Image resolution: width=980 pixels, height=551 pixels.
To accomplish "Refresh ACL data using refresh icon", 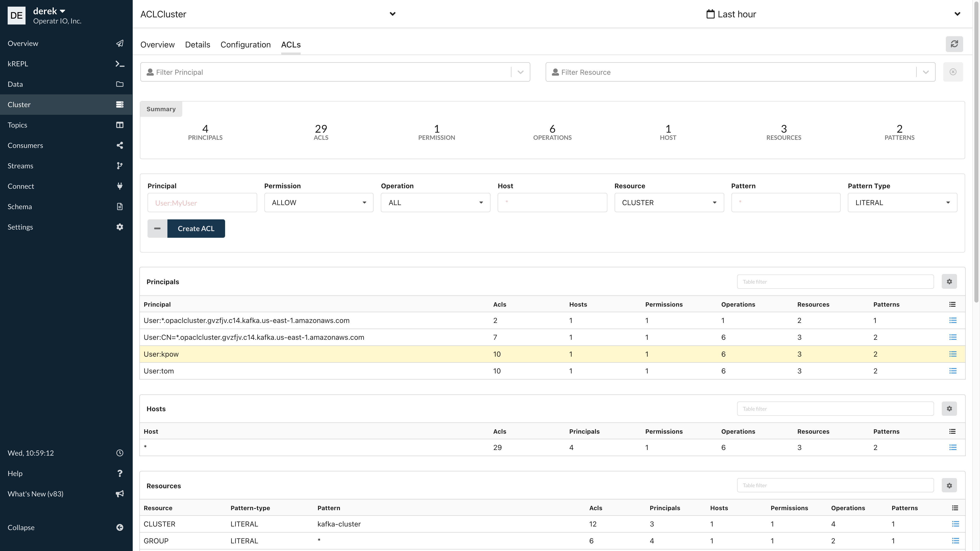I will pyautogui.click(x=955, y=44).
